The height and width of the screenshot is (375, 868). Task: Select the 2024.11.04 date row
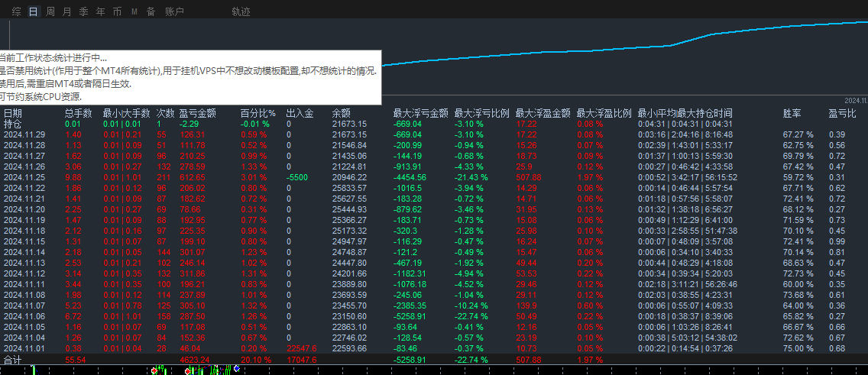[x=25, y=338]
